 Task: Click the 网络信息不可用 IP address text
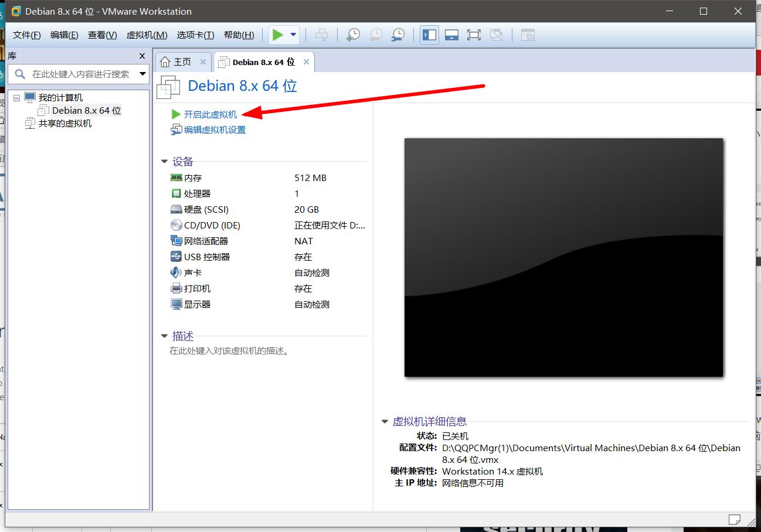click(473, 483)
